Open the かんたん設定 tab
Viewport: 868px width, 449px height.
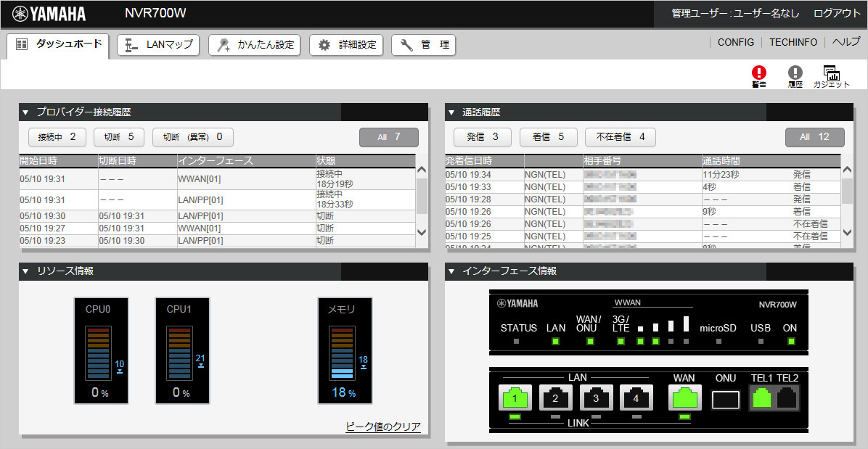point(255,46)
